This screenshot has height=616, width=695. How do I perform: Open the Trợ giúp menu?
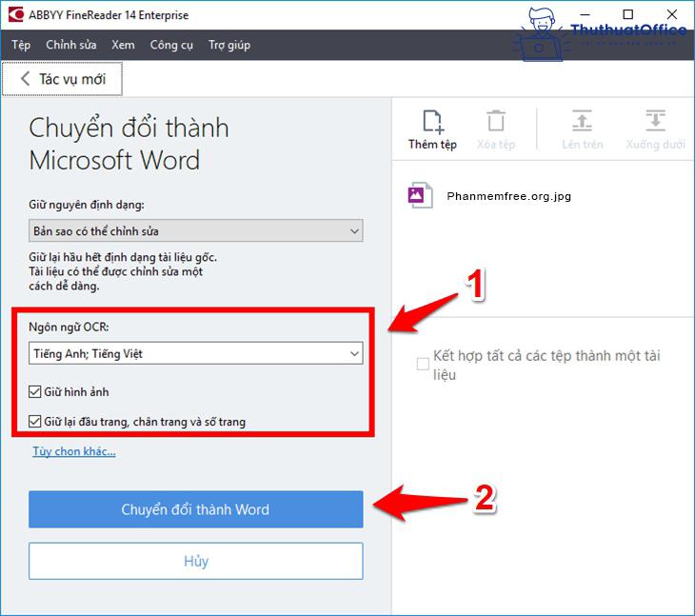tap(229, 45)
